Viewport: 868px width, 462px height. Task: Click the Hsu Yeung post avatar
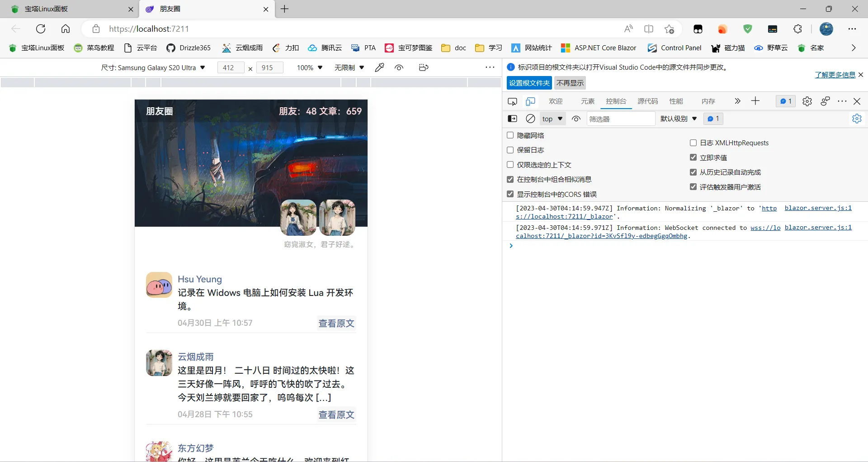click(159, 285)
